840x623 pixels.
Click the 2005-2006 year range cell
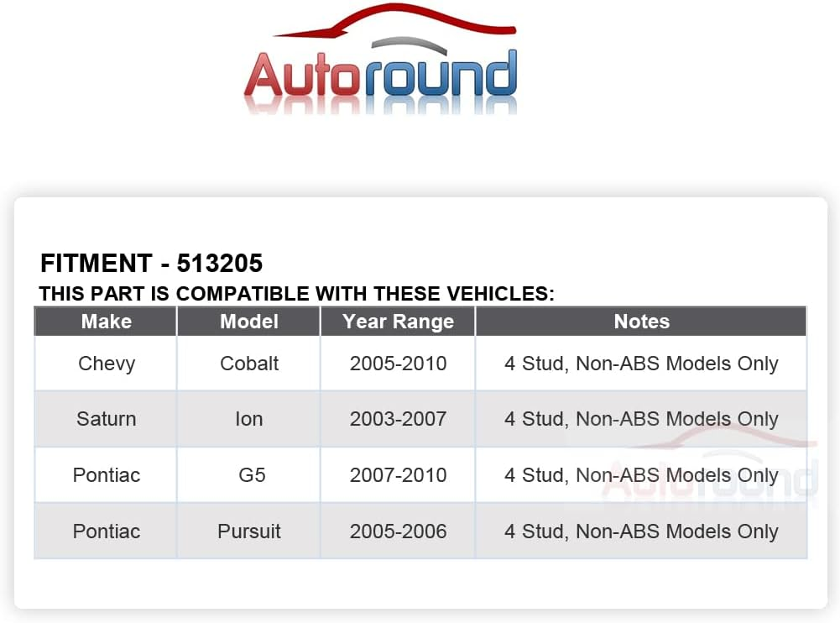398,531
